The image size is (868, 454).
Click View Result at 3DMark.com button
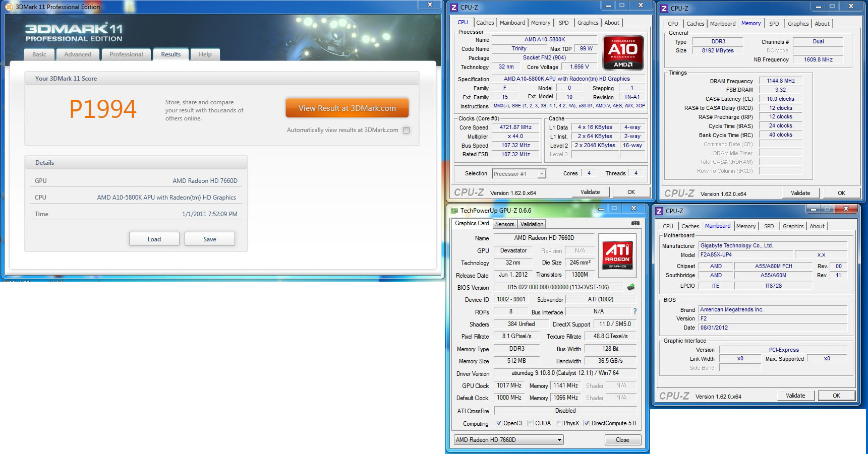(347, 108)
